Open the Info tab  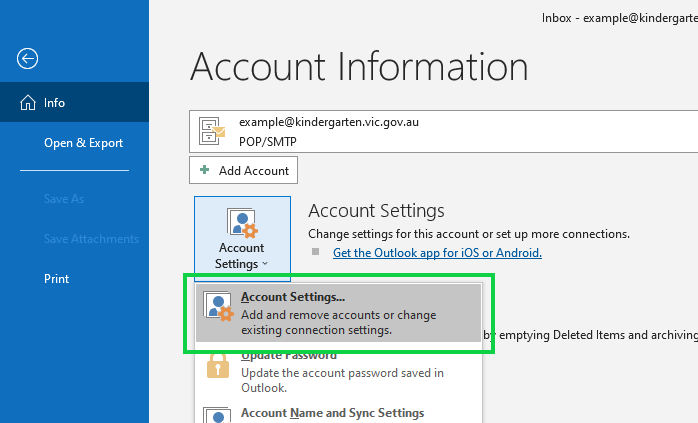tap(74, 102)
